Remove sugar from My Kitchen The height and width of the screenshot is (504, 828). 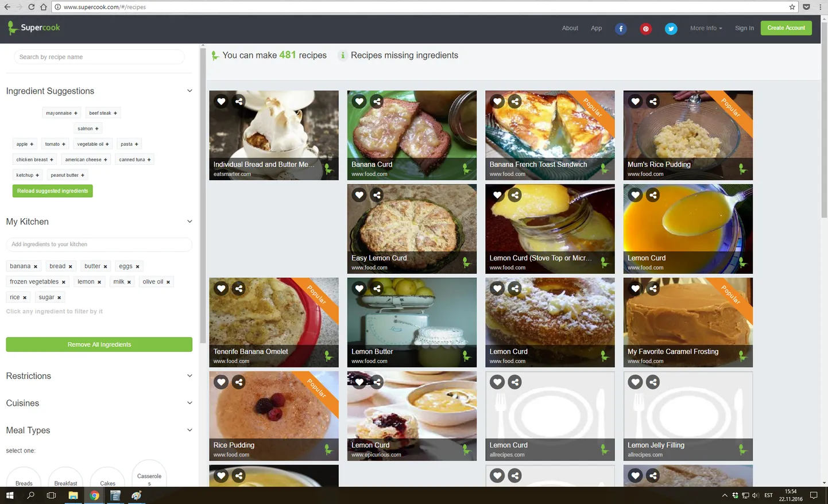point(59,297)
